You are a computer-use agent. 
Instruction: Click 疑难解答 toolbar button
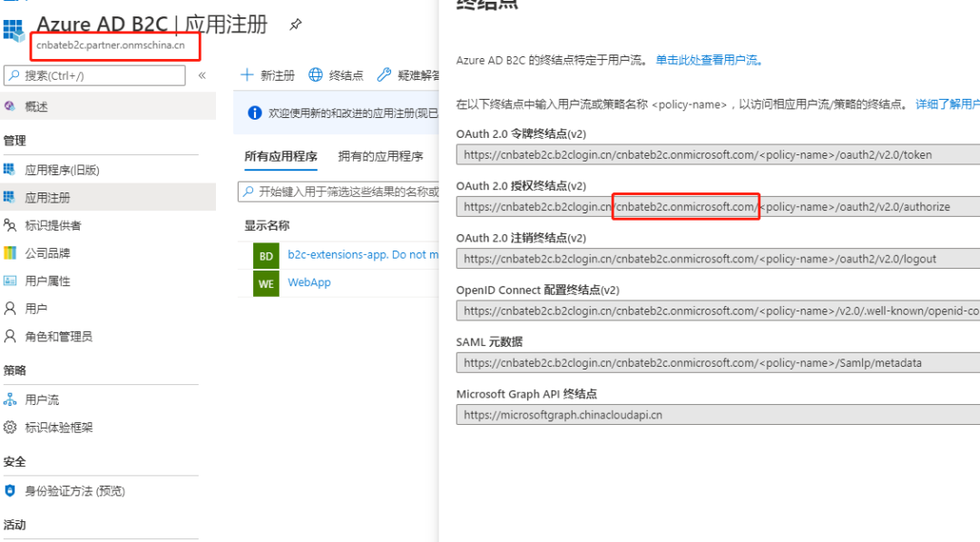click(x=408, y=75)
